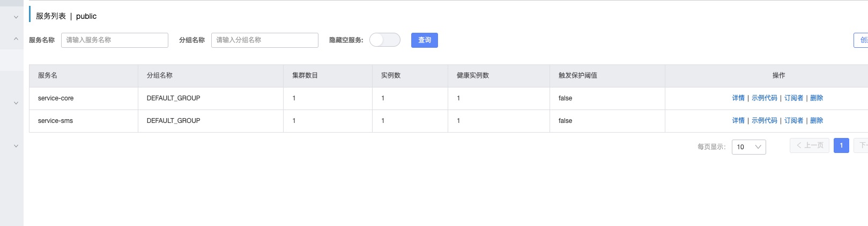Open 示例代码 for service-sms
The height and width of the screenshot is (226, 868).
[x=764, y=121]
